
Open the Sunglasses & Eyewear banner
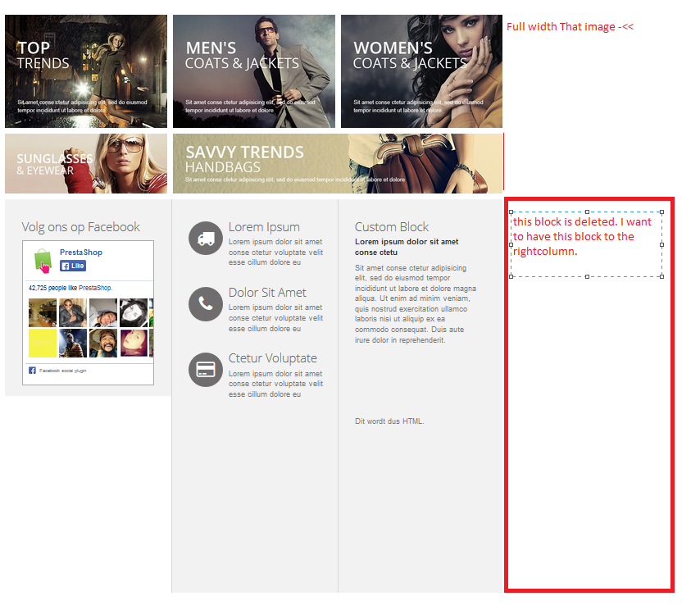(86, 163)
